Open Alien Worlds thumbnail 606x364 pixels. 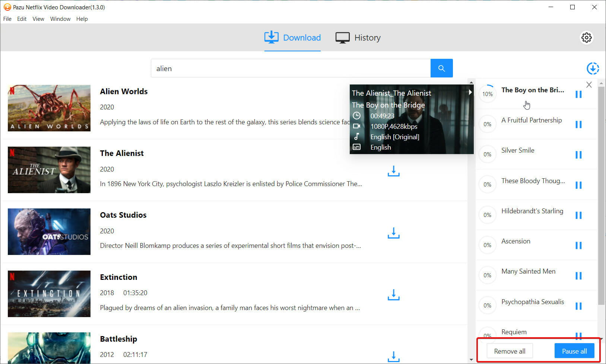coord(49,108)
